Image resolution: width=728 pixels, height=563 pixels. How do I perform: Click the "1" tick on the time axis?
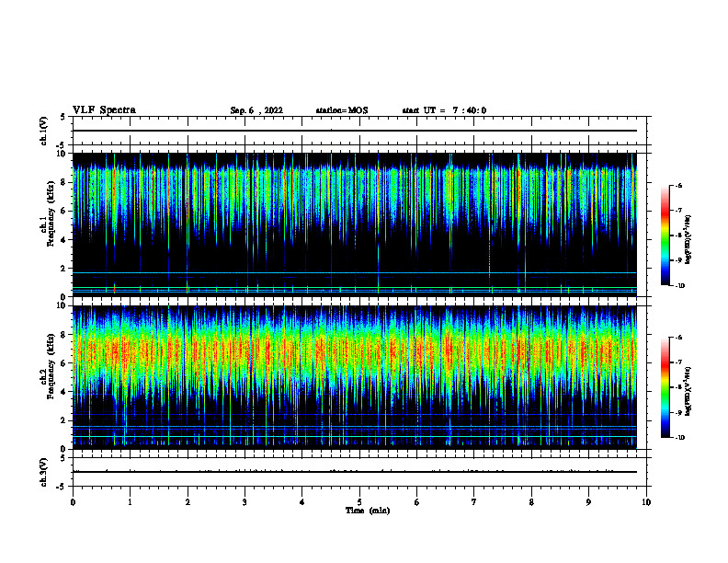(x=130, y=502)
